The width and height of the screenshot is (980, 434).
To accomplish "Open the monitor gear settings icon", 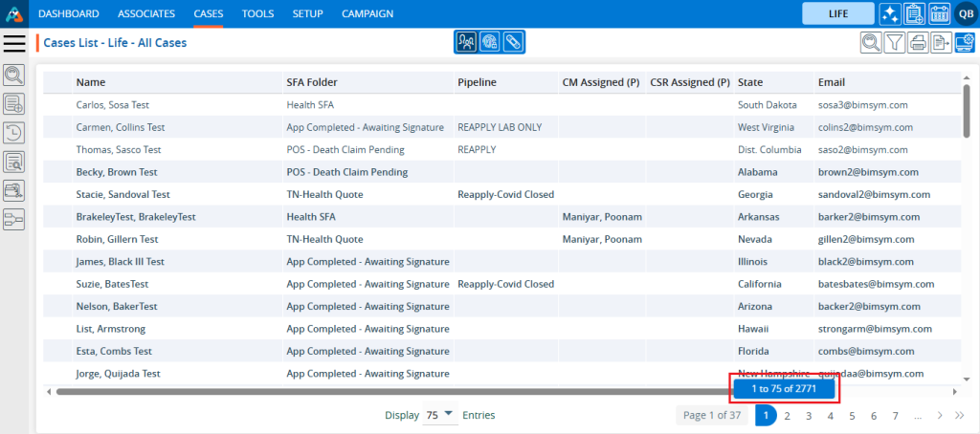I will (x=964, y=42).
